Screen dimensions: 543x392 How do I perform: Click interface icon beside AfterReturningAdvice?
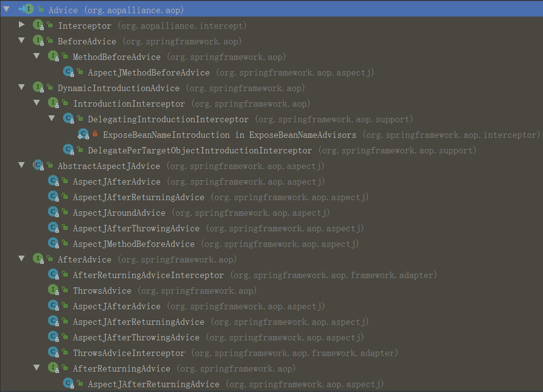[53, 368]
